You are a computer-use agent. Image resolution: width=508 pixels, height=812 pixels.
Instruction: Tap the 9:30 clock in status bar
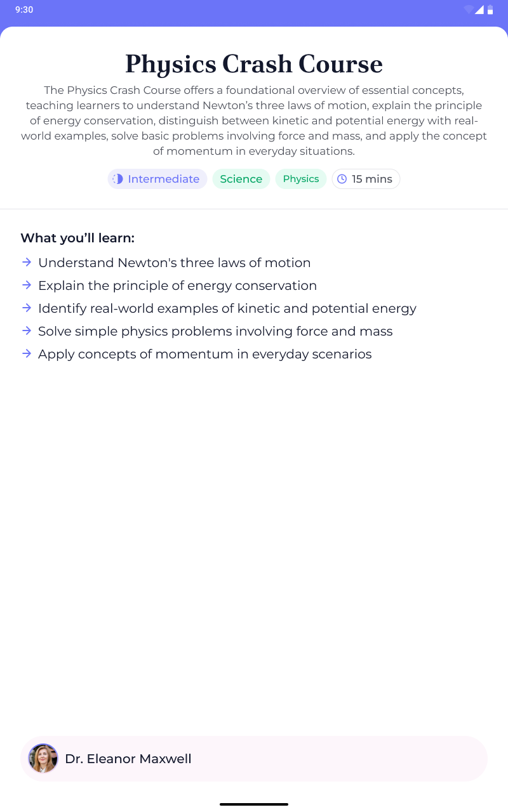tap(24, 10)
